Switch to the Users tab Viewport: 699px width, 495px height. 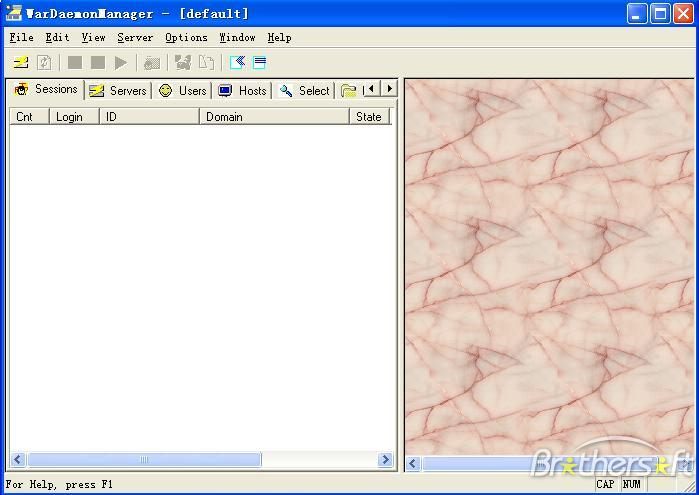coord(183,91)
